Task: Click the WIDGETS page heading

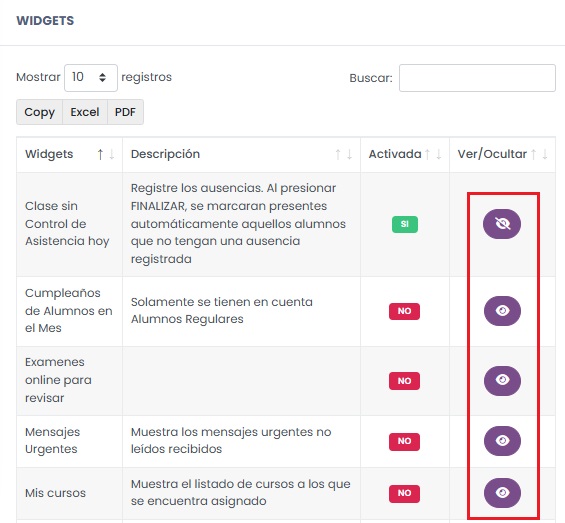Action: 45,21
